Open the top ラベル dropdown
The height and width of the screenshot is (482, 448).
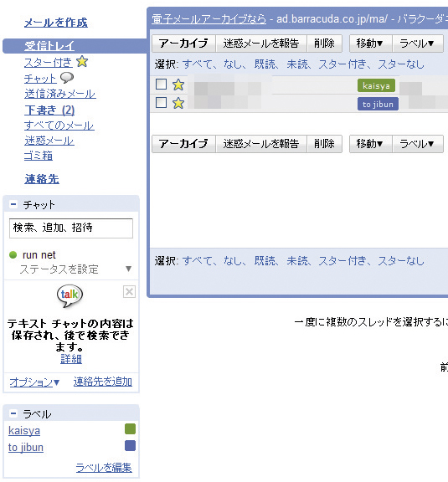pos(418,44)
